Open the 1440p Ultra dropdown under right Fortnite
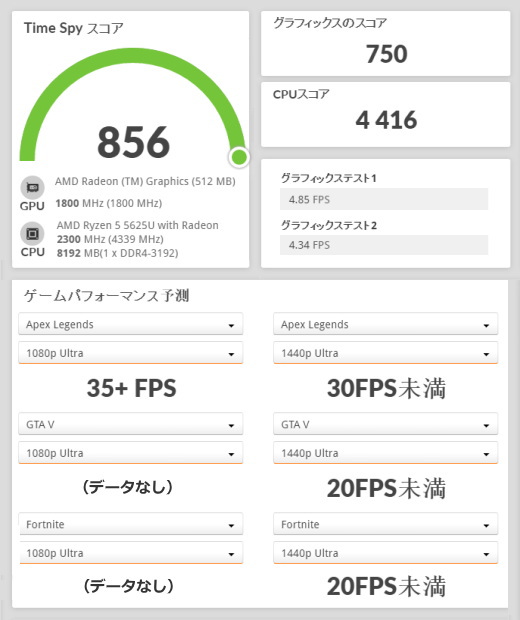This screenshot has width=520, height=620. point(386,553)
